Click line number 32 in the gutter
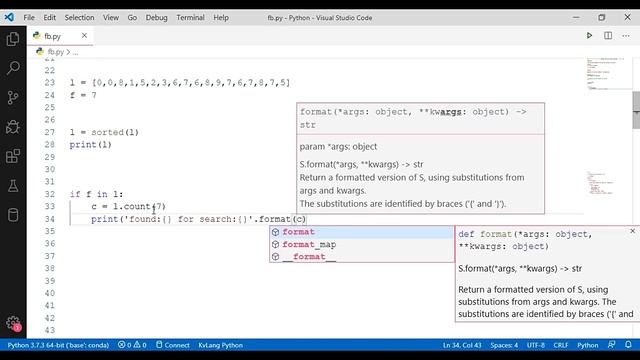640x360 pixels. click(49, 194)
